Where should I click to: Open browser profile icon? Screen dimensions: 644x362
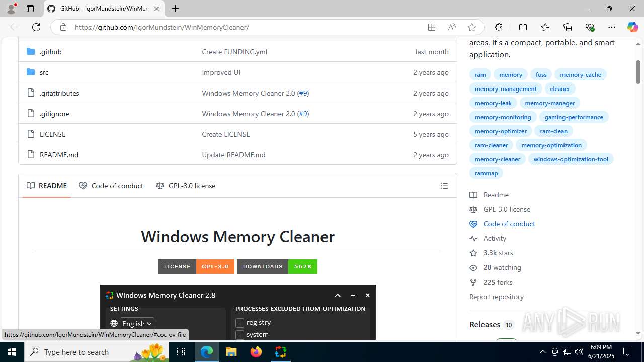tap(11, 9)
